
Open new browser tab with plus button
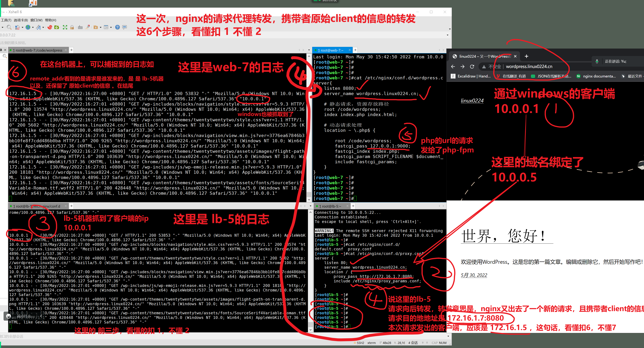pyautogui.click(x=526, y=56)
